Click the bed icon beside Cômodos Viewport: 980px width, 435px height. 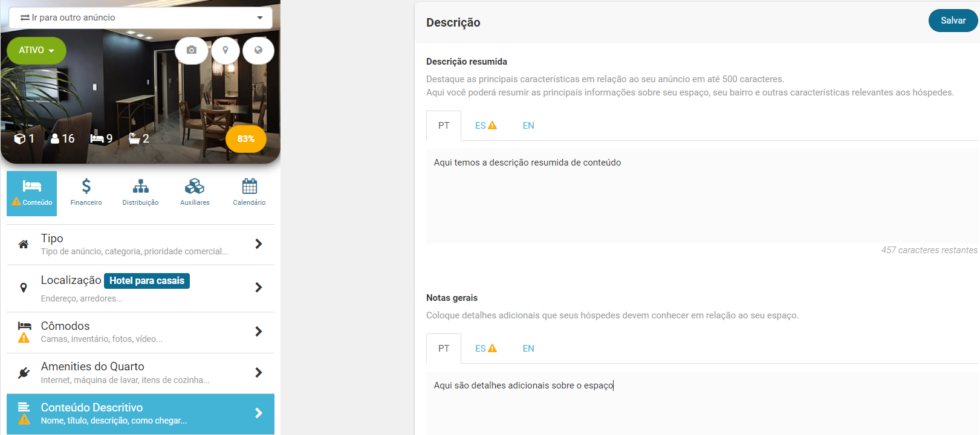click(24, 326)
